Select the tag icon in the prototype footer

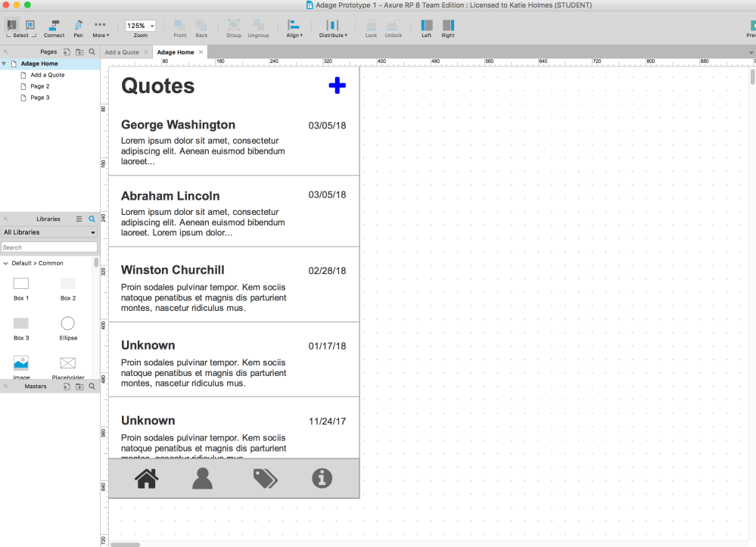pos(265,477)
